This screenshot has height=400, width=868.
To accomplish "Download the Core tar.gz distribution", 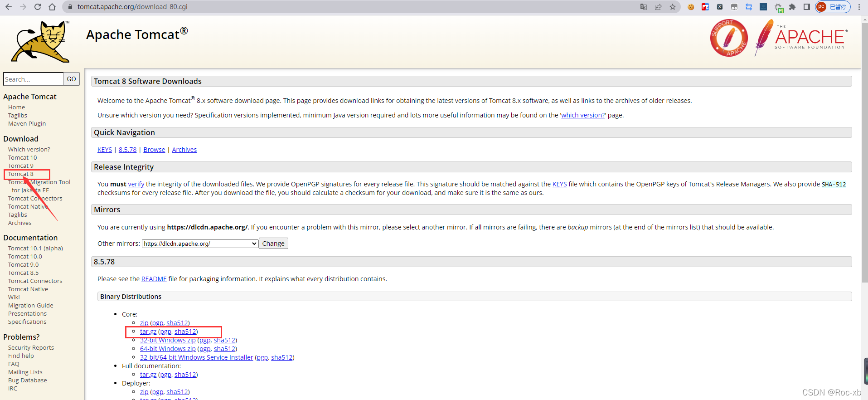I will [x=148, y=332].
